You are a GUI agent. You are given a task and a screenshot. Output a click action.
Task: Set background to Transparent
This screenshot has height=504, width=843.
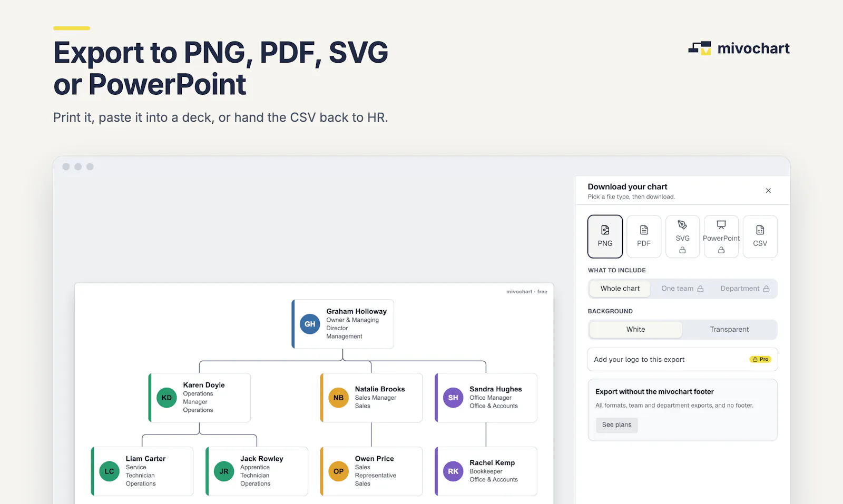coord(729,330)
